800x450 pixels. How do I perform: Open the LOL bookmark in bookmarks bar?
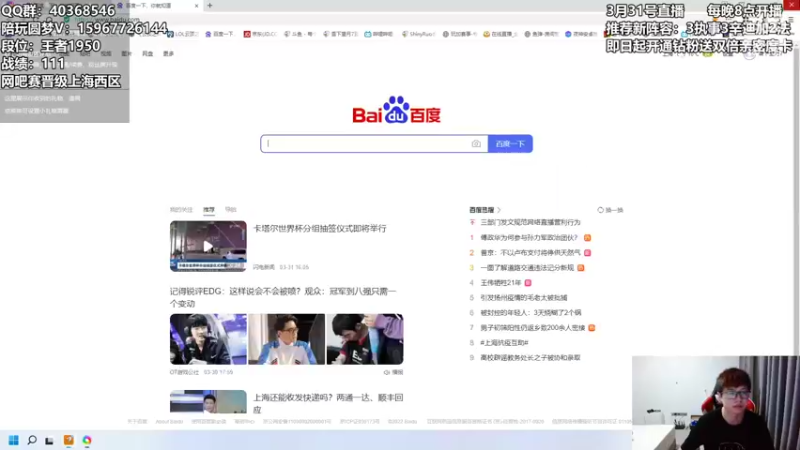[x=183, y=34]
